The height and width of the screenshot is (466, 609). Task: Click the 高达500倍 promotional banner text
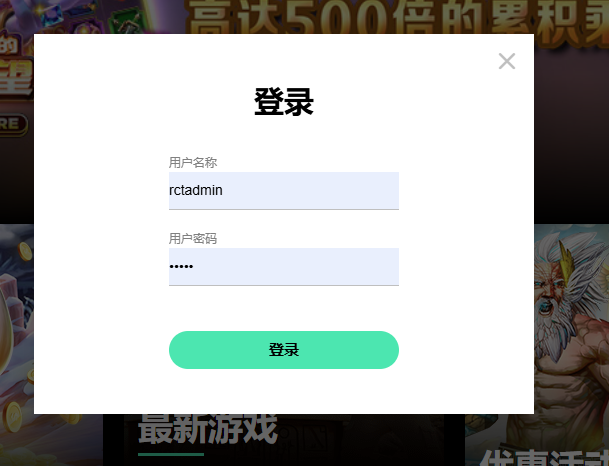[x=396, y=17]
